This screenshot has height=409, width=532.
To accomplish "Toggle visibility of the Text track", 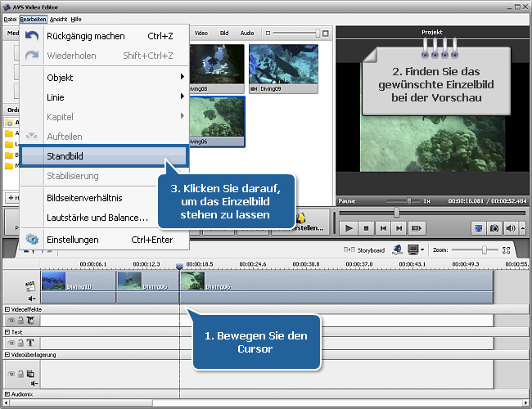I will point(11,343).
